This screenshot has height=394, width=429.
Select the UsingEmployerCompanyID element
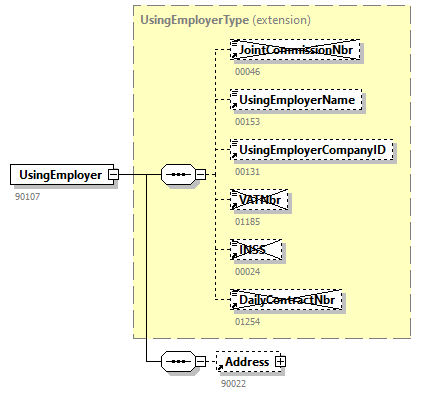coord(312,150)
